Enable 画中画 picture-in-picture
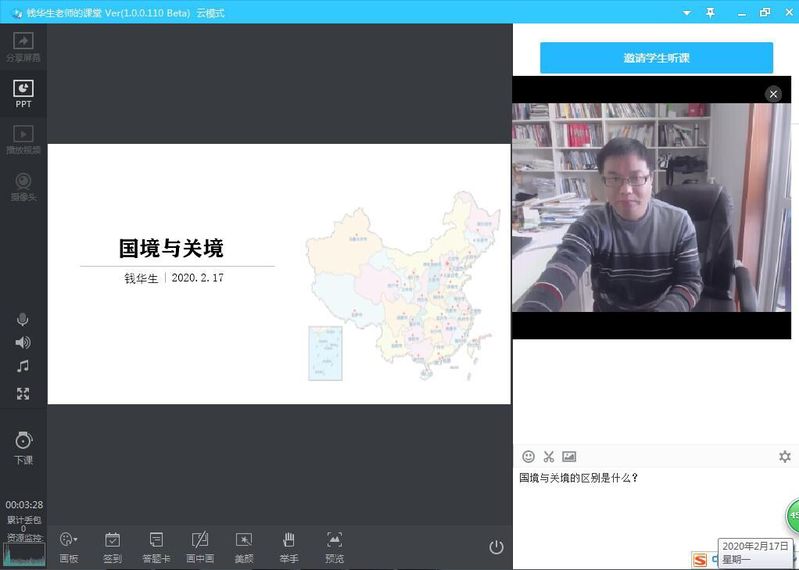799x570 pixels. pos(200,548)
